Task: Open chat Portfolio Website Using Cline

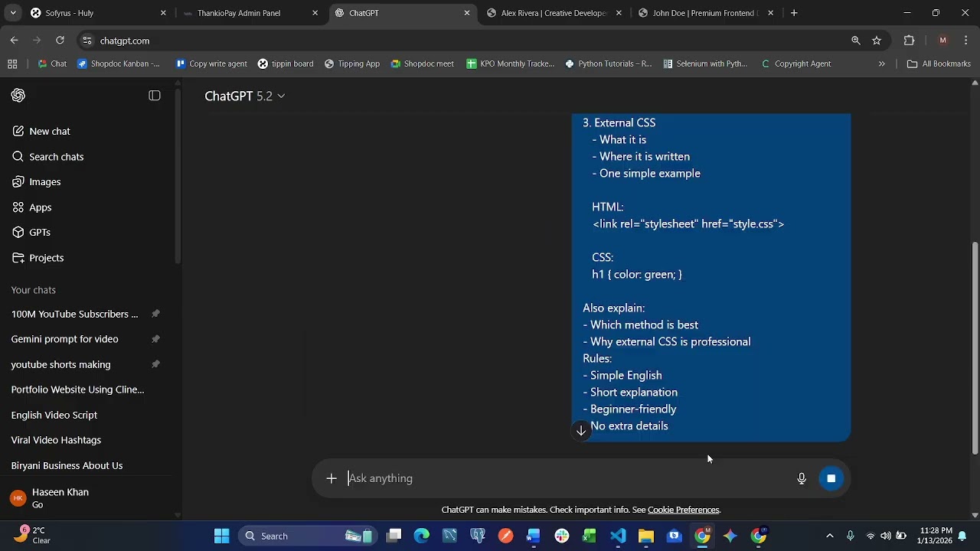Action: pyautogui.click(x=77, y=390)
